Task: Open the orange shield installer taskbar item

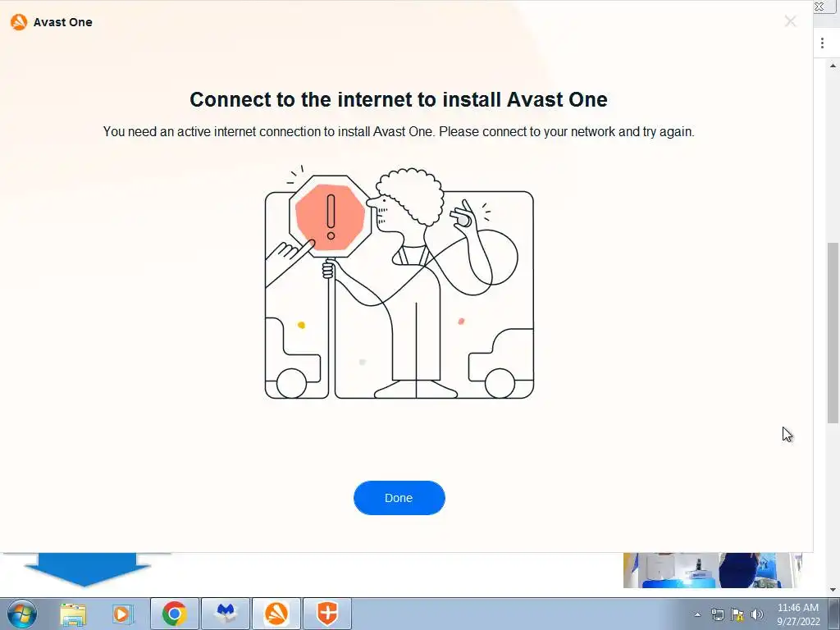Action: [x=327, y=614]
